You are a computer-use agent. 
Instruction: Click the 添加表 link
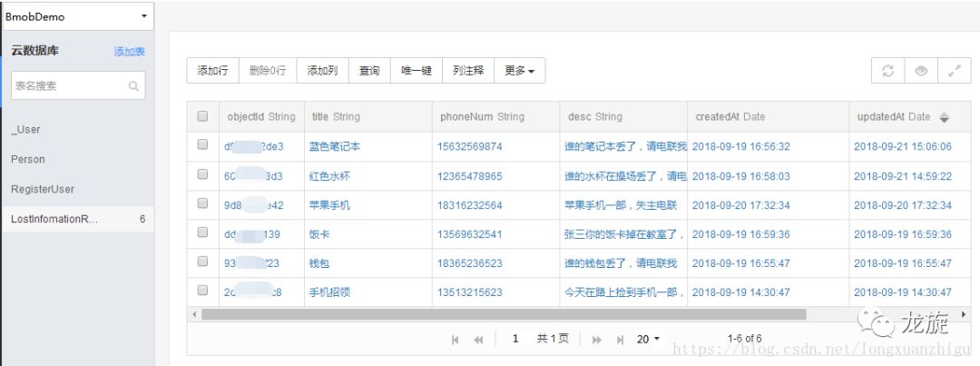[130, 52]
